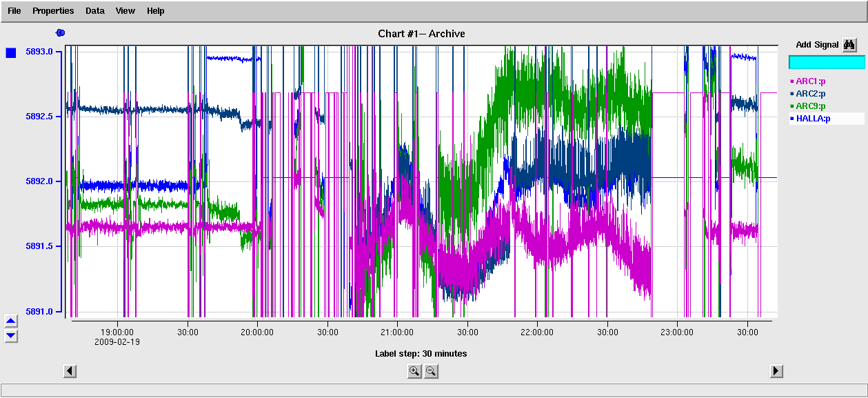Screen dimensions: 868x398
Task: Click the ARC9:p green legend color marker
Action: pyautogui.click(x=792, y=106)
